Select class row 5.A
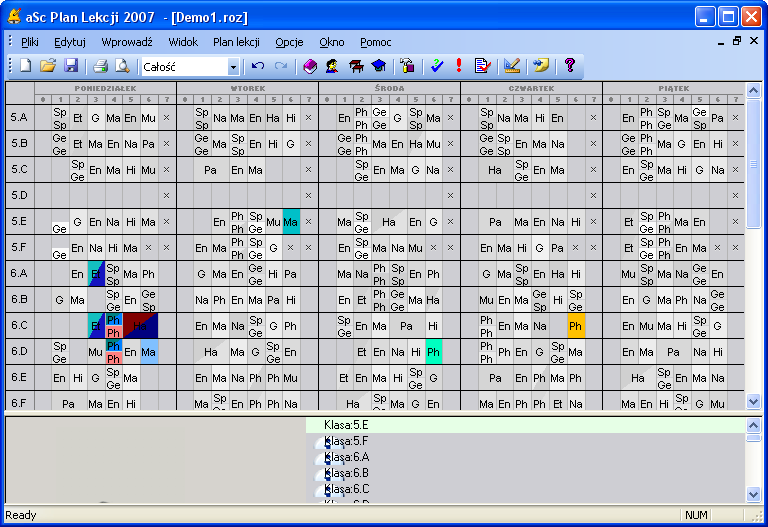The width and height of the screenshot is (768, 527). click(x=20, y=118)
